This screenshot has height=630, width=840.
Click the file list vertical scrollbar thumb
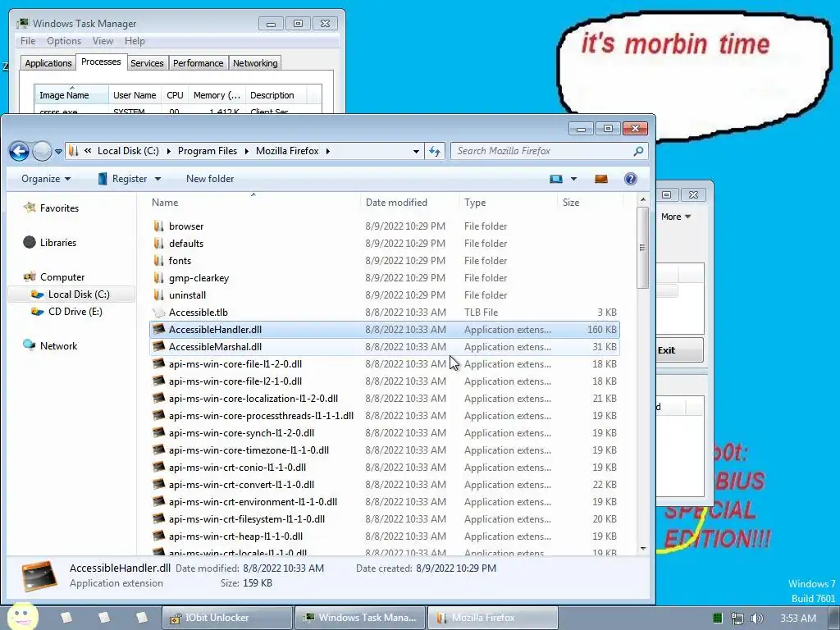pos(643,248)
